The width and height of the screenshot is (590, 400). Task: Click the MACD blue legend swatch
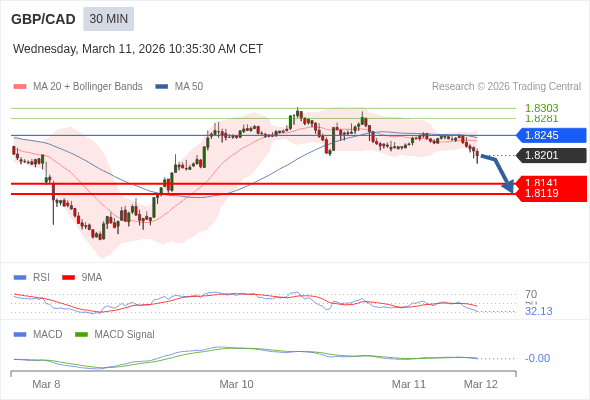coord(20,335)
